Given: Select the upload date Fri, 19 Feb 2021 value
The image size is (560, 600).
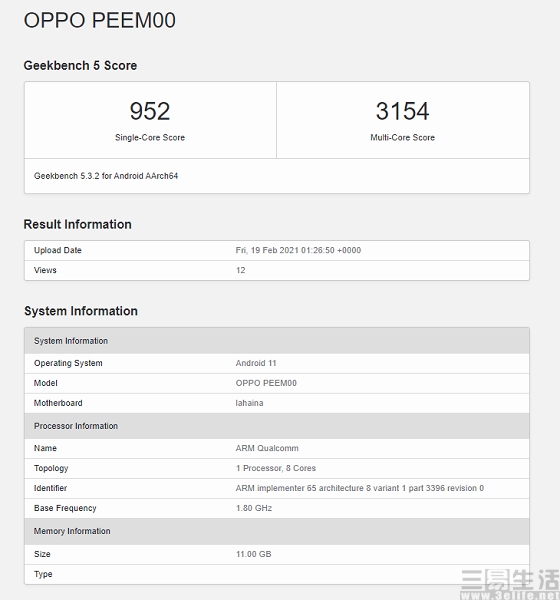Looking at the screenshot, I should pyautogui.click(x=298, y=250).
